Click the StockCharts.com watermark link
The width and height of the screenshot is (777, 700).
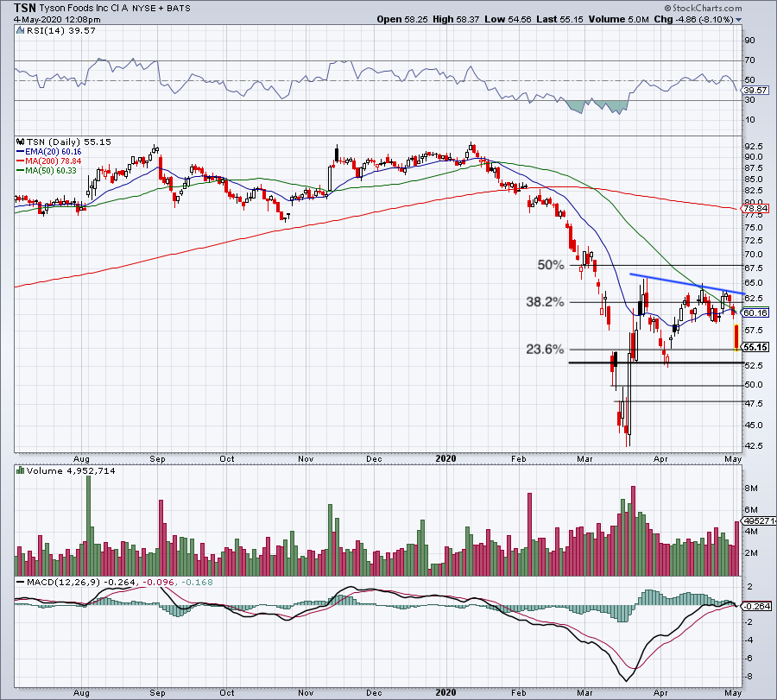(x=703, y=8)
